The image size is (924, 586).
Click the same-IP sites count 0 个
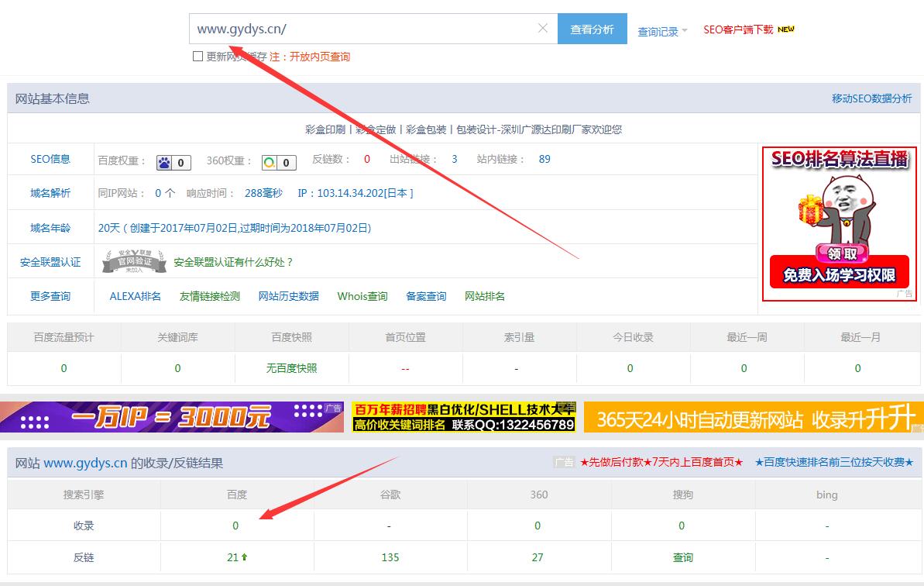coord(165,193)
